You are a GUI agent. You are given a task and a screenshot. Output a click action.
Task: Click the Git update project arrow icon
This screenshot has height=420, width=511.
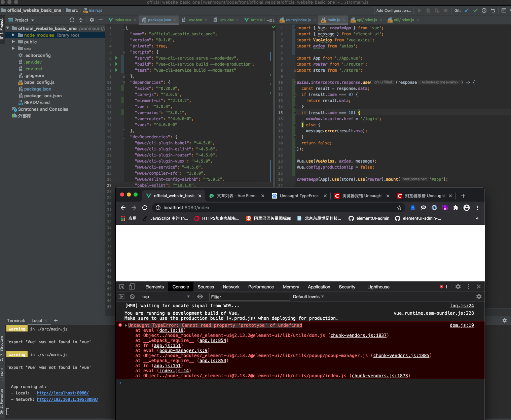467,10
